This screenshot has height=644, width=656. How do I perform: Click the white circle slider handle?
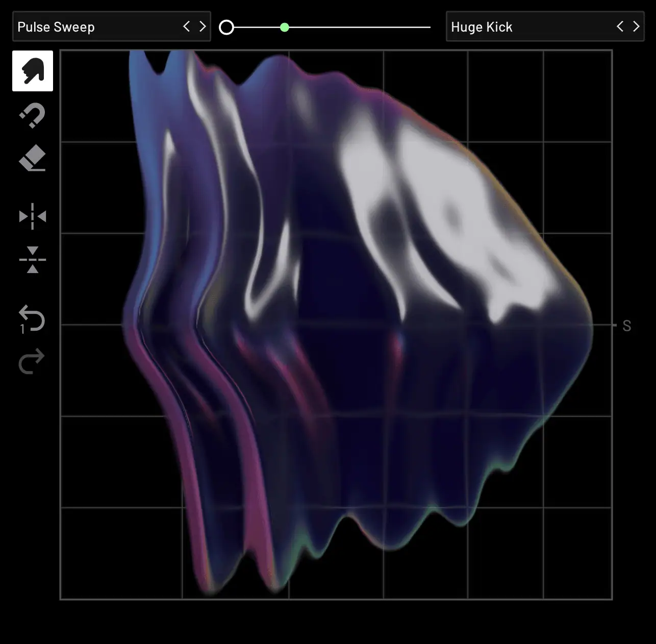point(226,28)
